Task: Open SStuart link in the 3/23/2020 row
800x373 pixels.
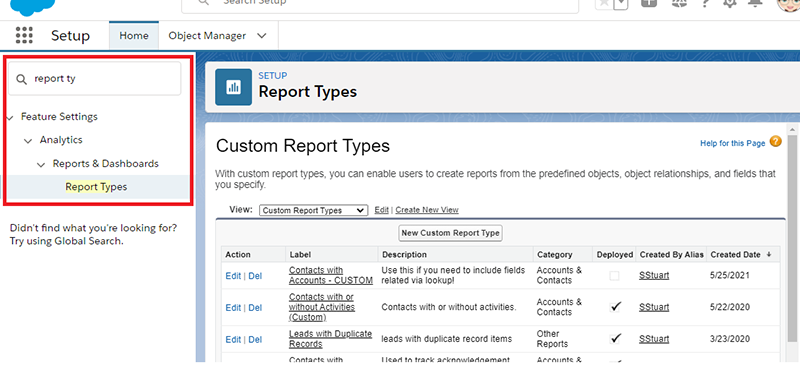Action: point(654,339)
